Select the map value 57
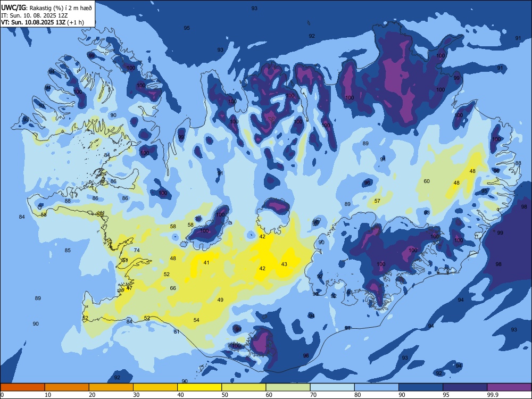 (x=377, y=201)
